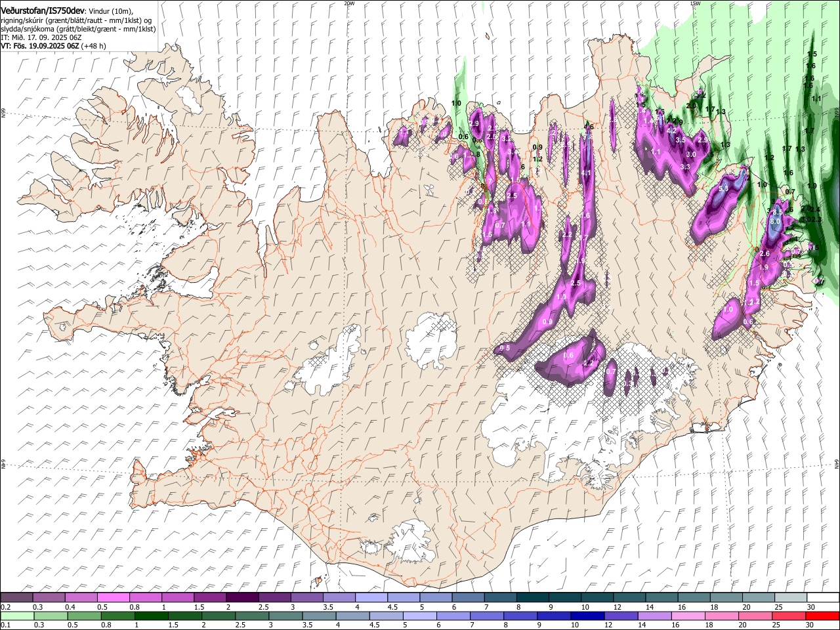Pick the dark teal 8–9 swatch, upper legend
840x630 pixels.
pos(532,597)
